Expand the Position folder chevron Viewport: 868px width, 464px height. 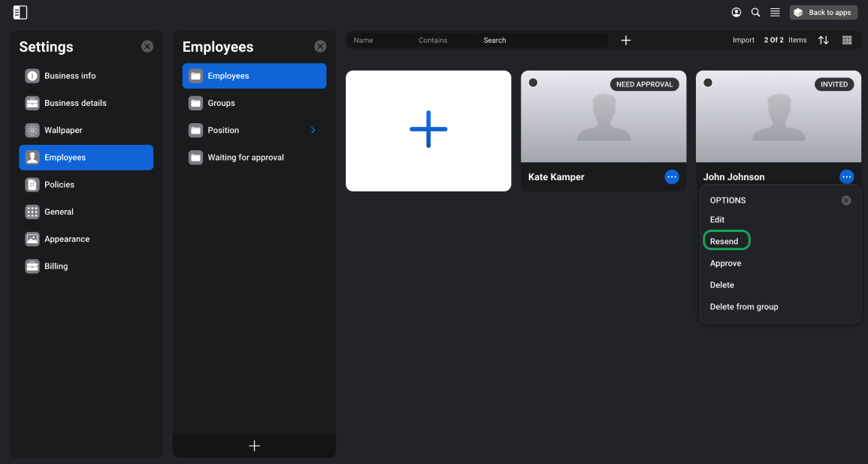click(313, 130)
